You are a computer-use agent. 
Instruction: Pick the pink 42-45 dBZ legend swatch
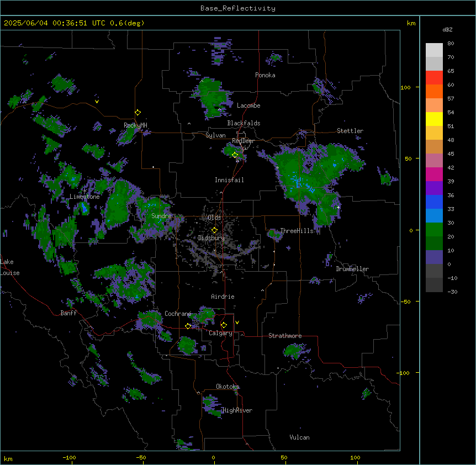434,161
